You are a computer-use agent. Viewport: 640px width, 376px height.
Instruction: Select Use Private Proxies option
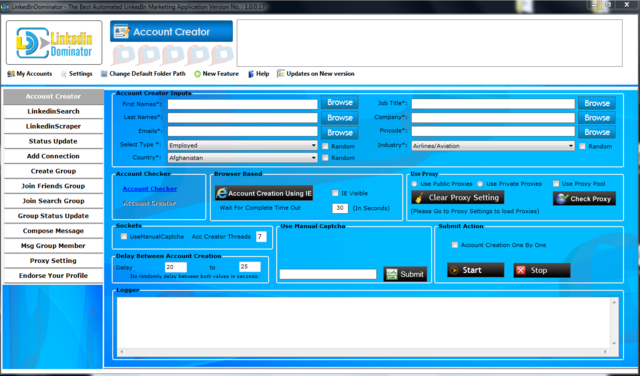pyautogui.click(x=480, y=184)
